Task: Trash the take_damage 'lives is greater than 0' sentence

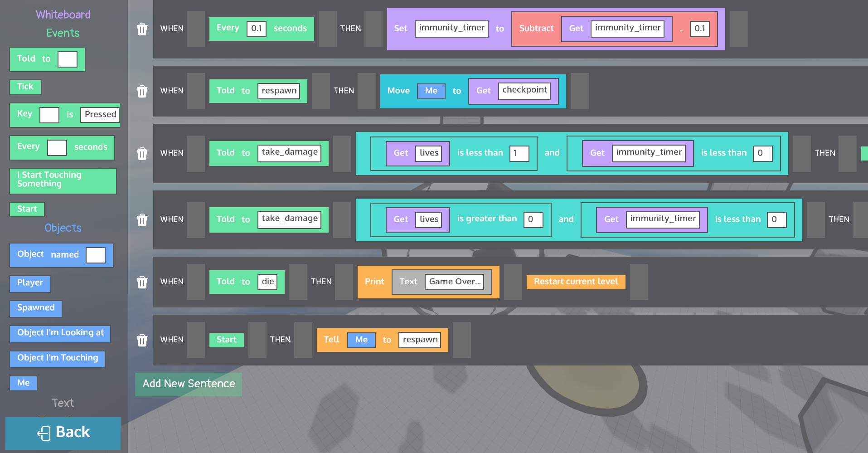Action: (142, 219)
